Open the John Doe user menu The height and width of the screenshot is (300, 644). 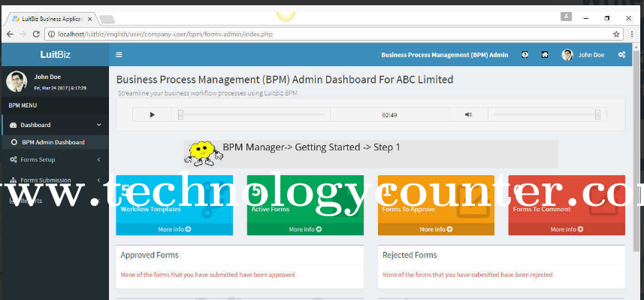[591, 55]
